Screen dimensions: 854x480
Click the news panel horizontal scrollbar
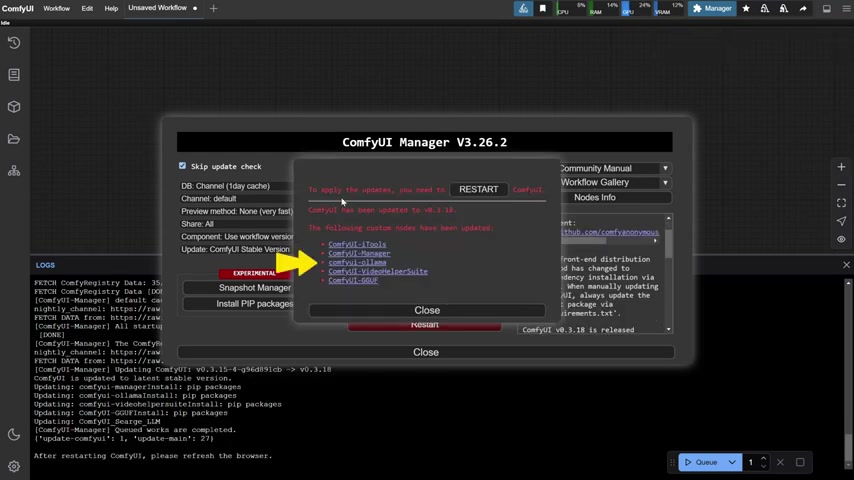tap(583, 240)
